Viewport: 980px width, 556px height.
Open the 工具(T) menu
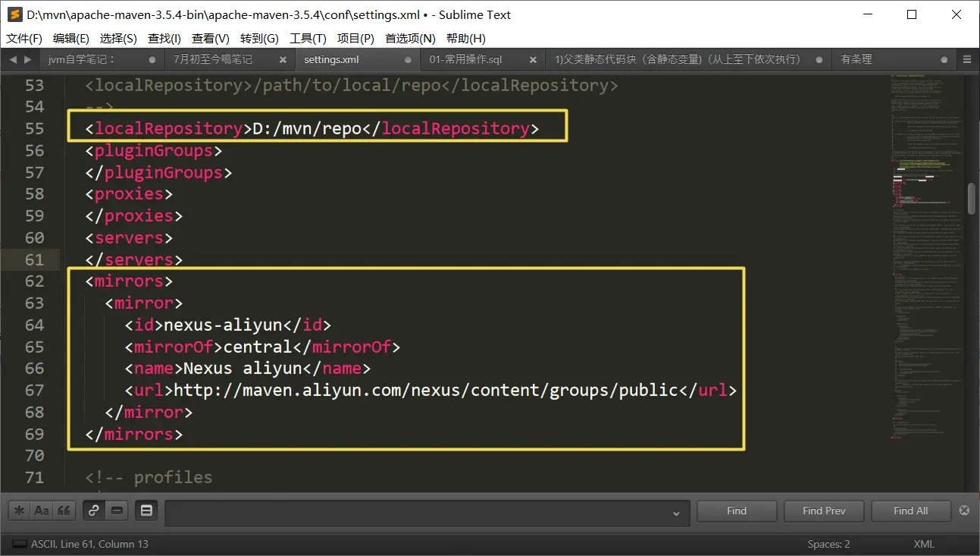click(x=308, y=39)
